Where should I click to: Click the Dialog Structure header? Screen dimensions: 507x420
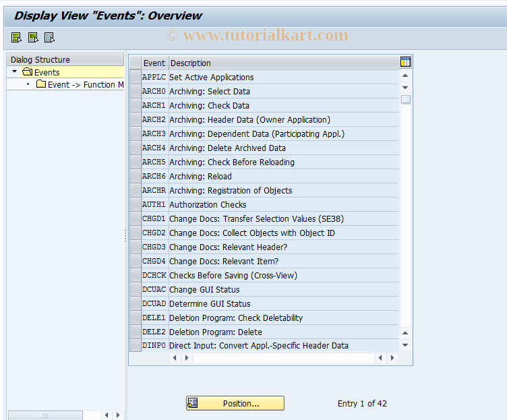(65, 59)
